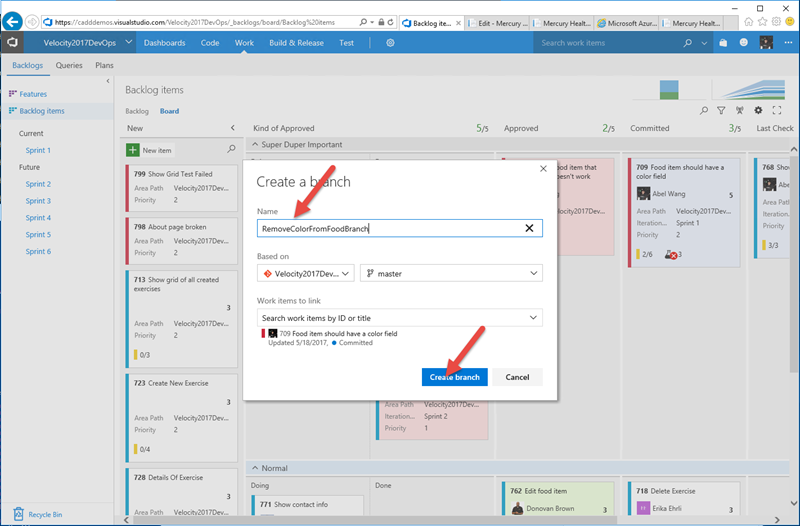Image resolution: width=800 pixels, height=526 pixels.
Task: Open the user profile avatar
Action: coord(766,43)
